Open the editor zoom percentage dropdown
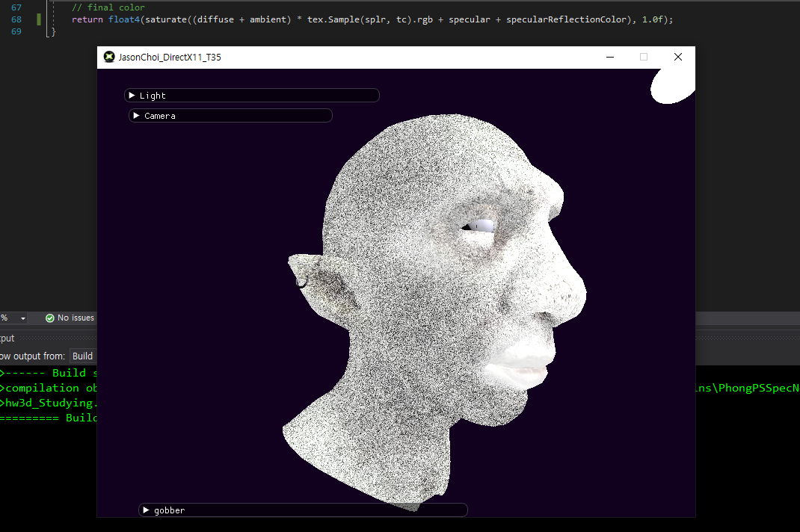This screenshot has width=800, height=532. click(23, 318)
